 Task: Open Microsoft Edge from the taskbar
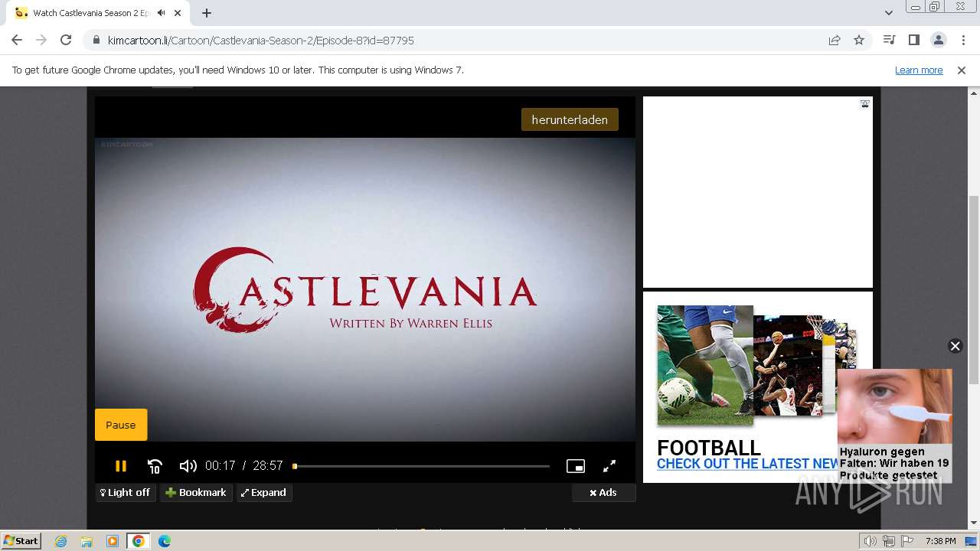click(164, 541)
